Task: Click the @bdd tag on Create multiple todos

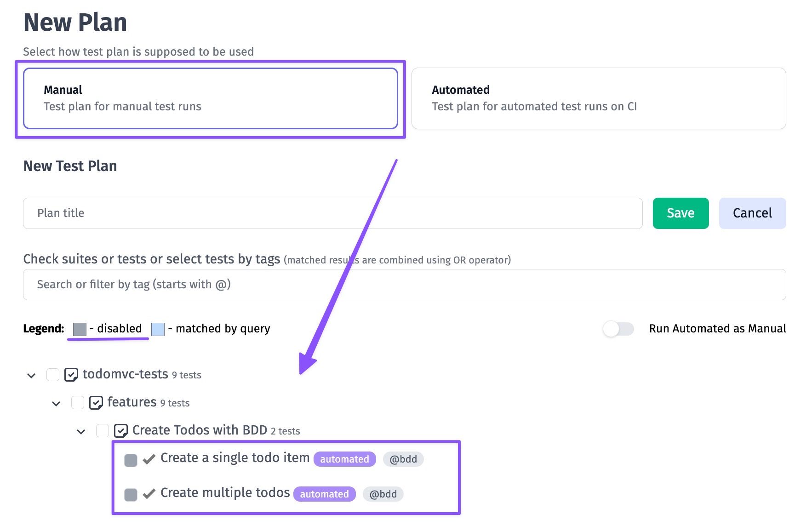Action: [x=383, y=494]
